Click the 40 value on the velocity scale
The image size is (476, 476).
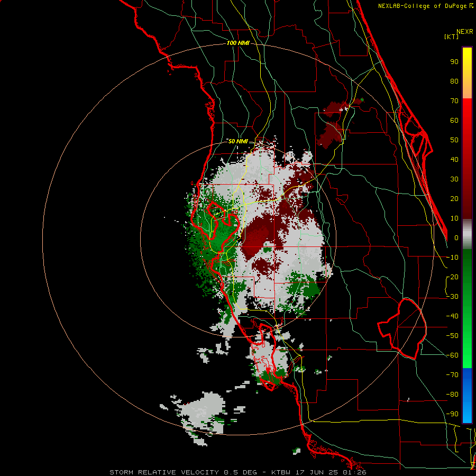[454, 160]
